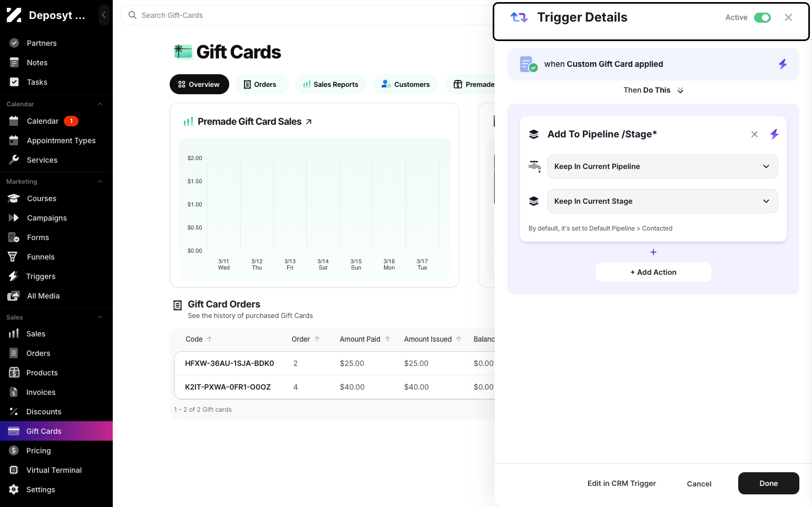Remove the Add To Pipeline action
Image resolution: width=812 pixels, height=507 pixels.
(x=755, y=134)
